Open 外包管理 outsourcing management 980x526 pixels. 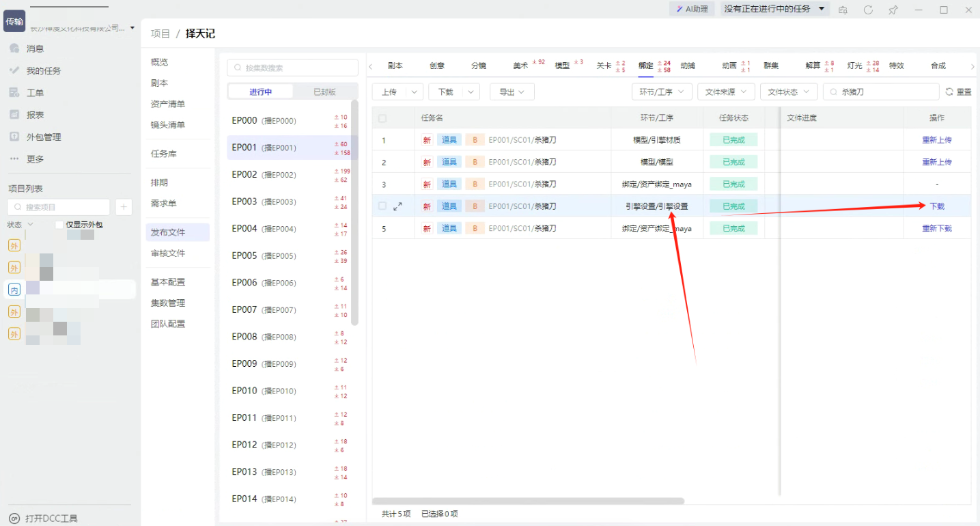(x=43, y=137)
